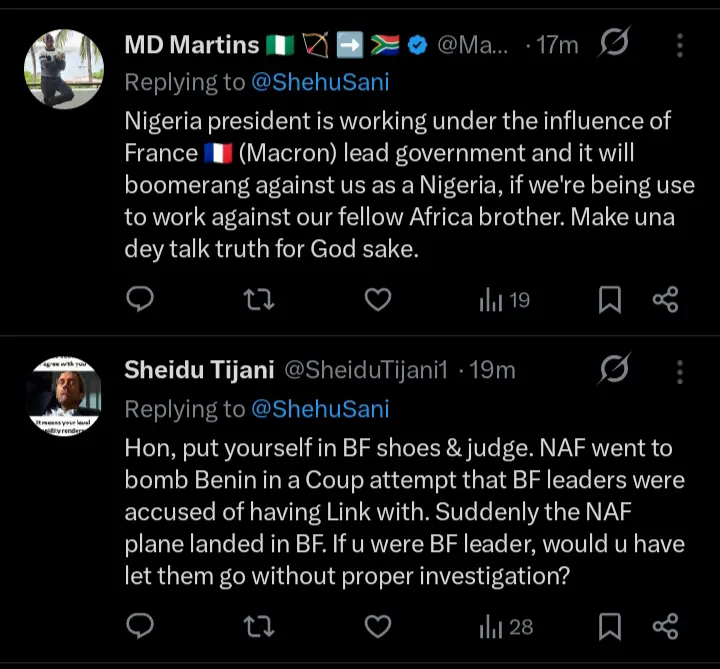Like Sheidu Tijani's tweet about BF

[x=377, y=626]
